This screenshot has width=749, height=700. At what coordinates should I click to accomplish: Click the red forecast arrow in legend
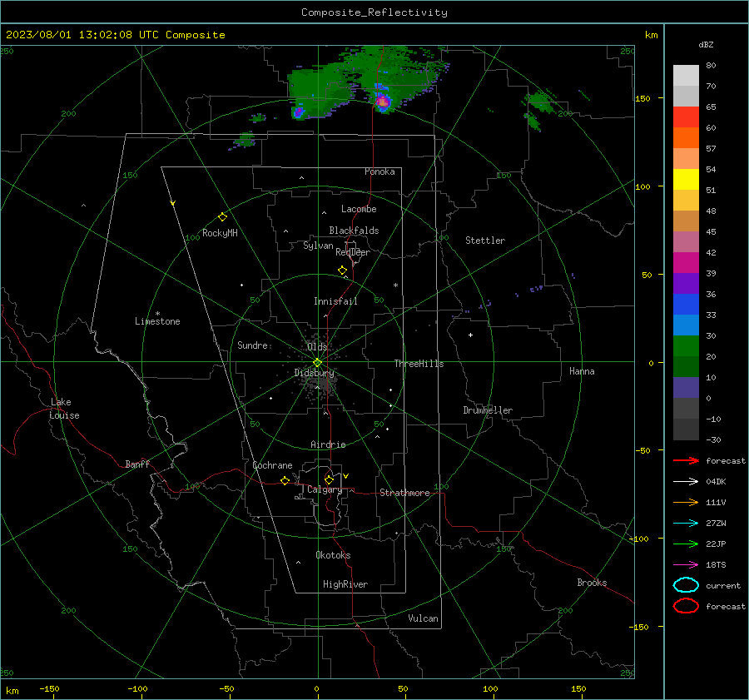pyautogui.click(x=686, y=460)
